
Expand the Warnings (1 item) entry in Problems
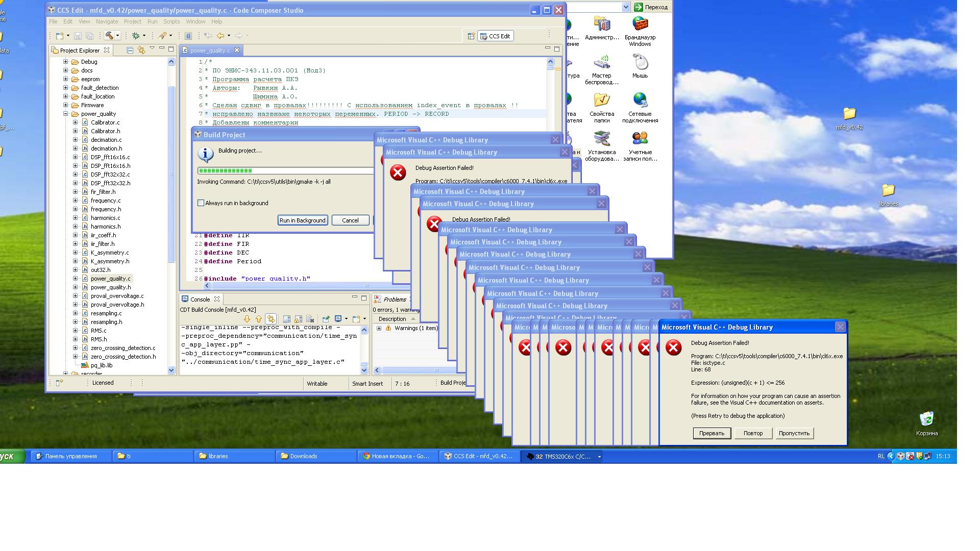tap(378, 328)
